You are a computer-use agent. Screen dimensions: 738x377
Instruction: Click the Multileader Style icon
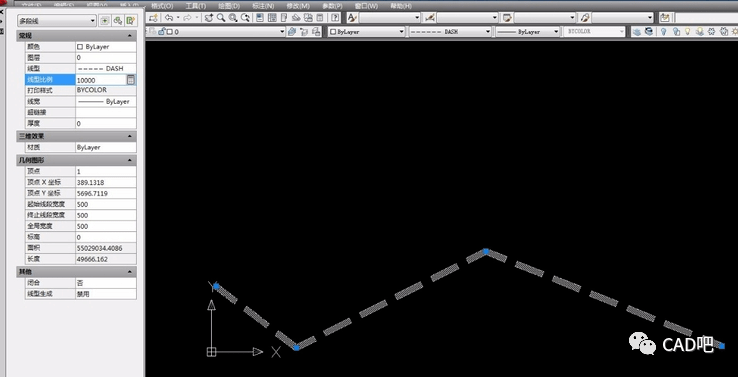click(585, 18)
